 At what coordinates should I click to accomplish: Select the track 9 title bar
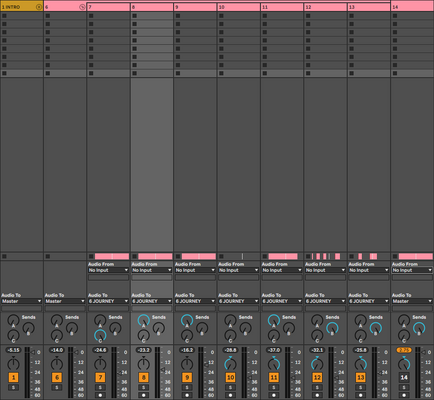click(195, 7)
